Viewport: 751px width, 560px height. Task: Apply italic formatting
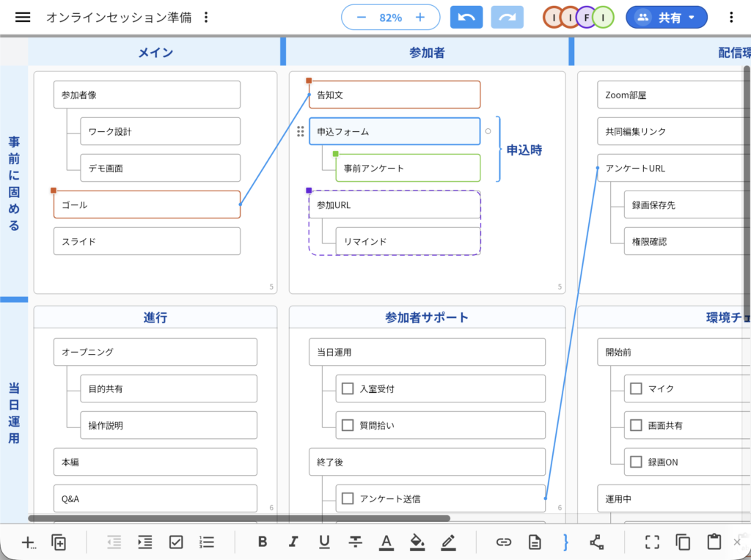pos(293,542)
